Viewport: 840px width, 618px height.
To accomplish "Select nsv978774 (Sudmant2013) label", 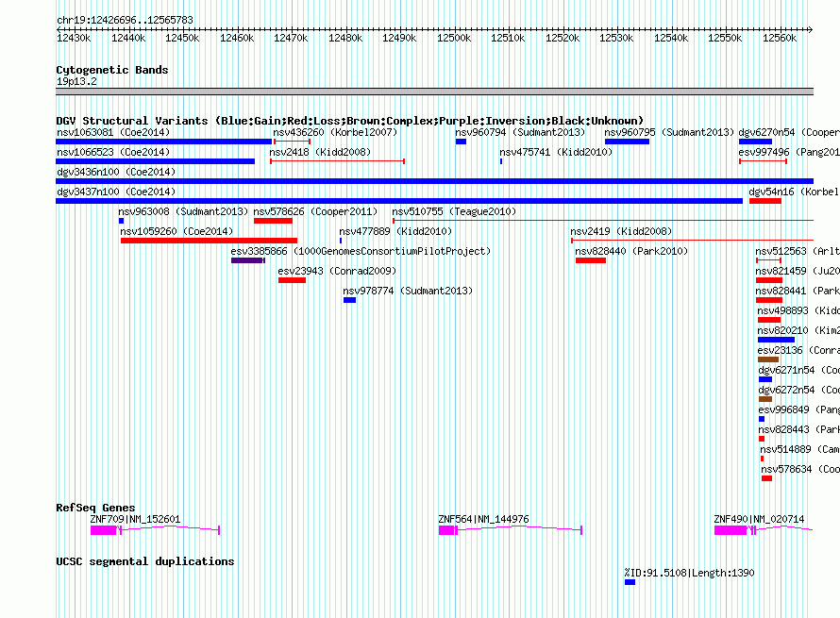I will (408, 291).
